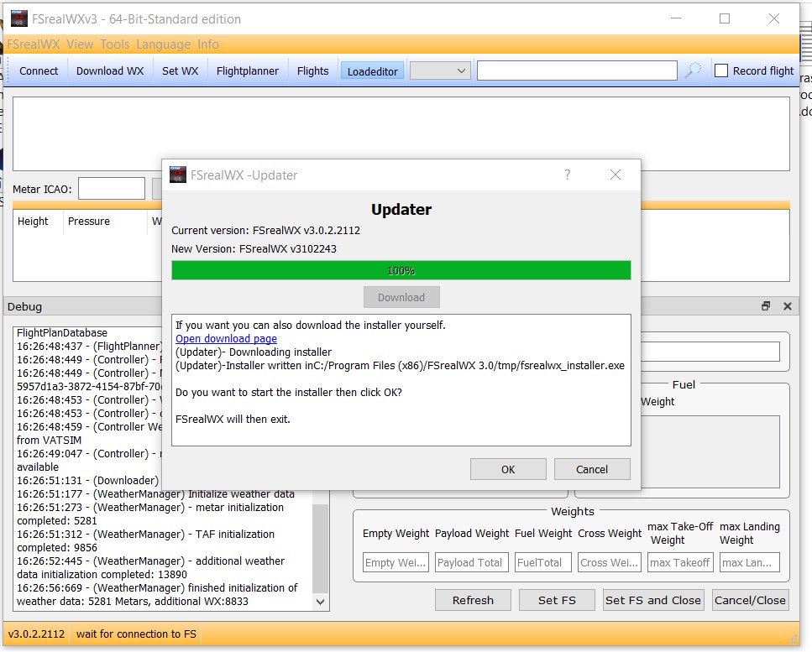Click the debug log scrollbar thumb
The height and width of the screenshot is (652, 812).
click(x=321, y=547)
